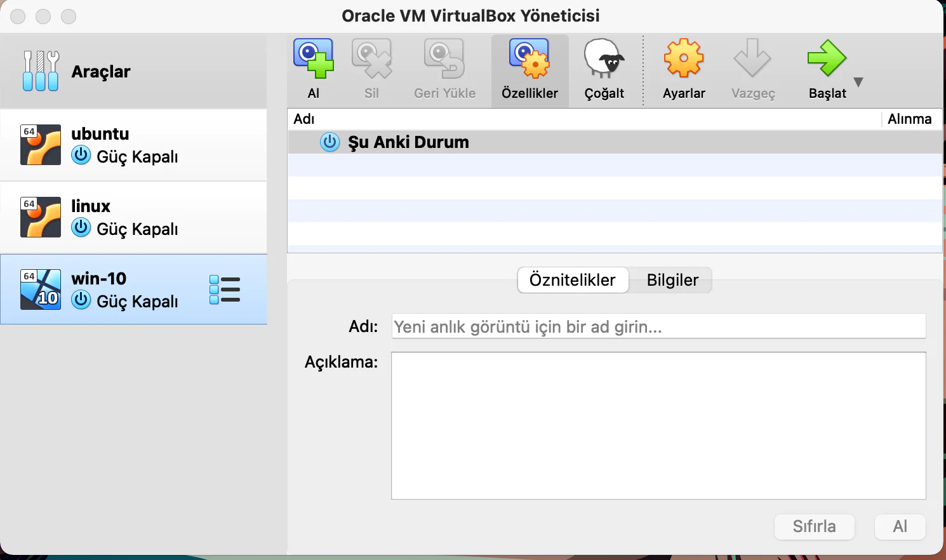Click the Araçlar tools icon in sidebar
946x560 pixels.
coord(41,71)
